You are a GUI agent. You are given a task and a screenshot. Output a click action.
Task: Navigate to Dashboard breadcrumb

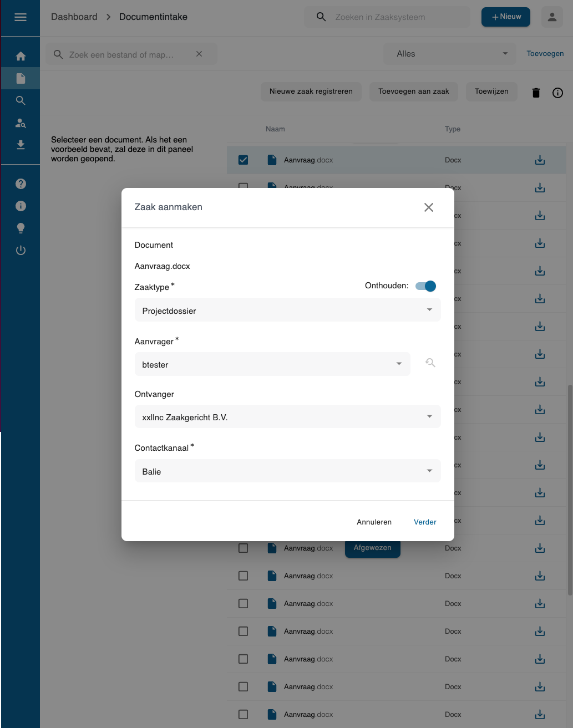[x=74, y=17]
